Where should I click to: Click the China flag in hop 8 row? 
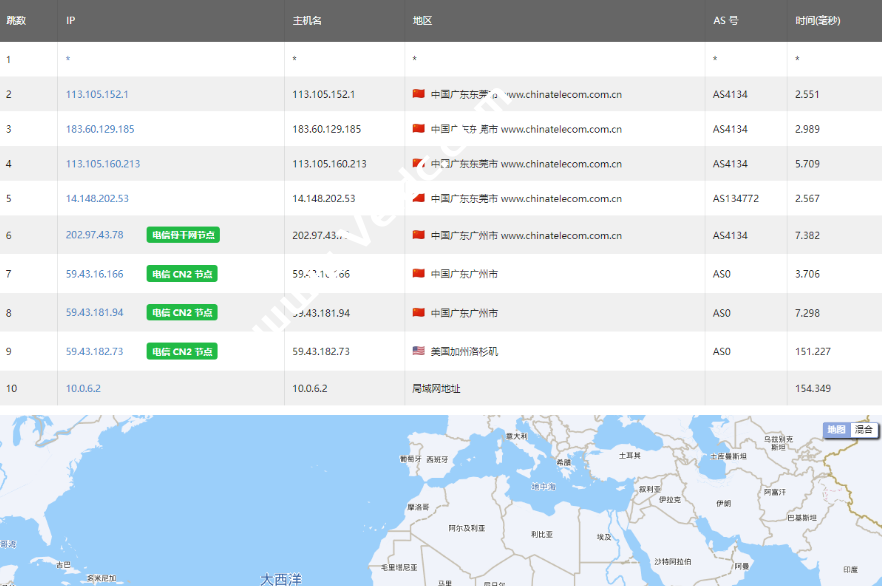419,312
